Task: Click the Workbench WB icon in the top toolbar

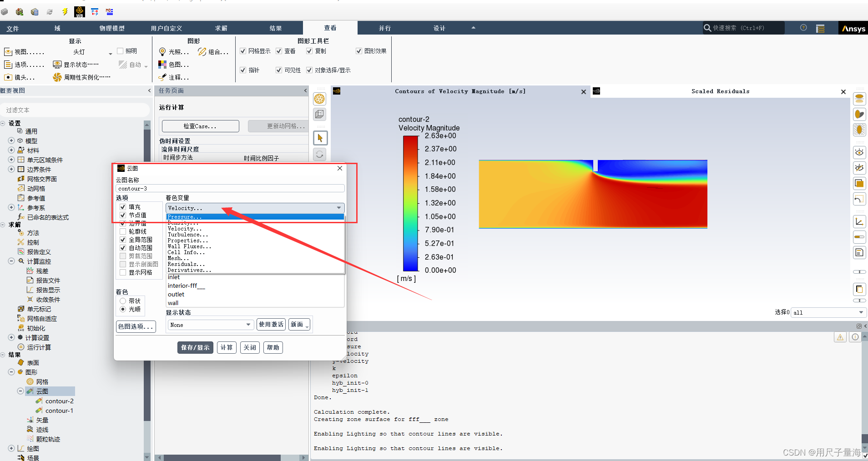Action: (80, 12)
